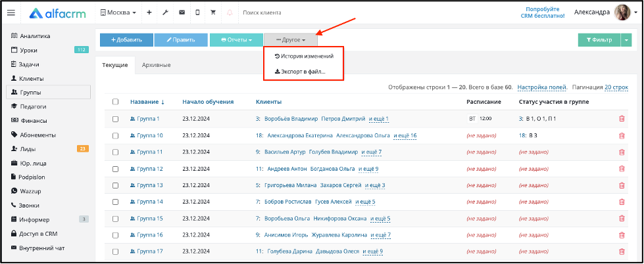Expand 'и ещё 16' clients in Группа 10
Viewport: 644px width, 264px height.
(405, 135)
